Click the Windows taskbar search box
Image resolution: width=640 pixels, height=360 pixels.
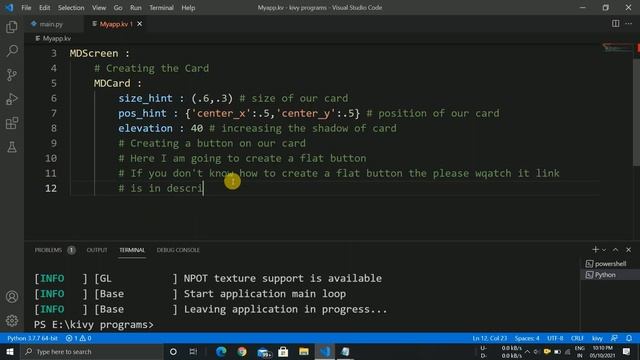91,351
